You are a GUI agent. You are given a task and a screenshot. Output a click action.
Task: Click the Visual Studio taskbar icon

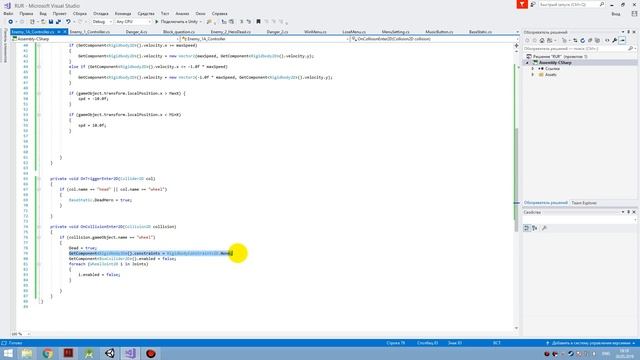tap(130, 353)
